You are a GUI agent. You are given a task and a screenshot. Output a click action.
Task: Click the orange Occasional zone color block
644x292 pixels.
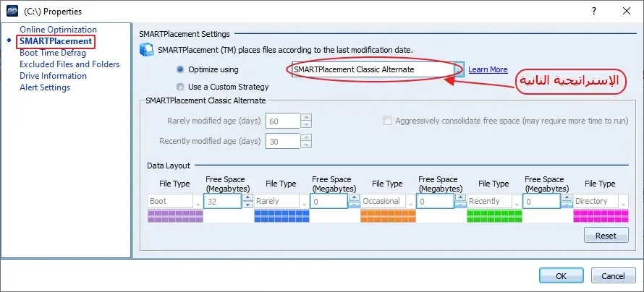pos(388,216)
